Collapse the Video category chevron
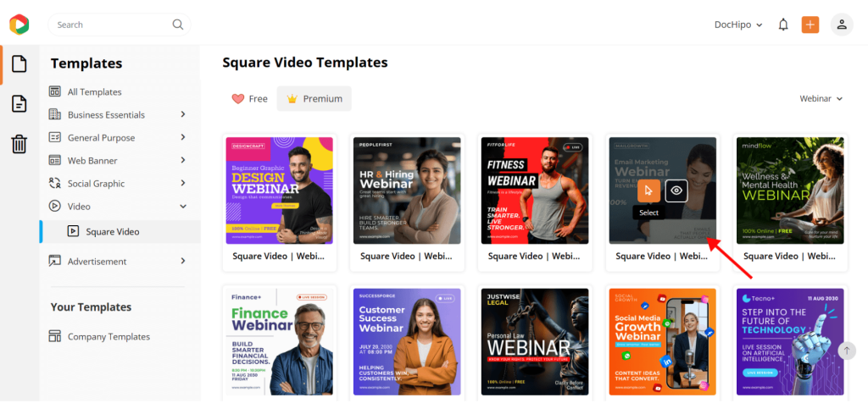This screenshot has width=868, height=403. pos(183,207)
